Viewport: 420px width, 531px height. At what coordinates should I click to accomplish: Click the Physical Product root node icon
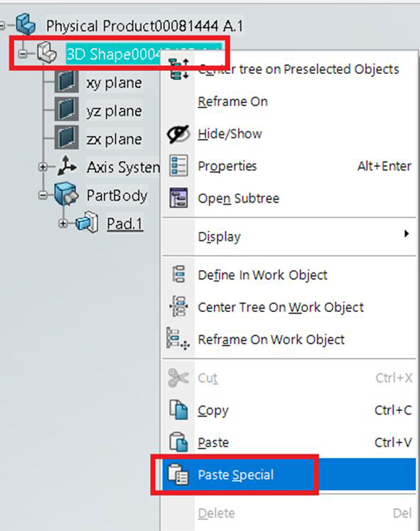point(26,23)
